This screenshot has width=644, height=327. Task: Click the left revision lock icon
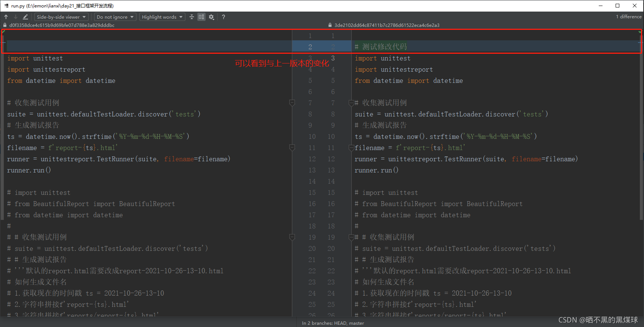tap(5, 25)
